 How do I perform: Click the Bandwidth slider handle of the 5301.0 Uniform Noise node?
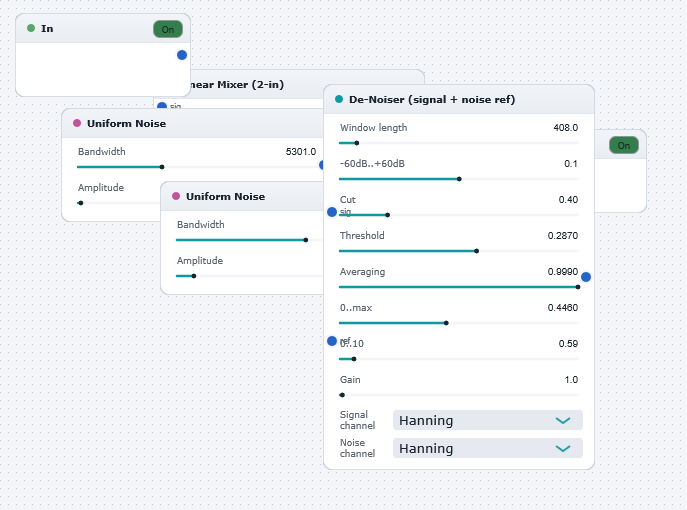point(162,167)
